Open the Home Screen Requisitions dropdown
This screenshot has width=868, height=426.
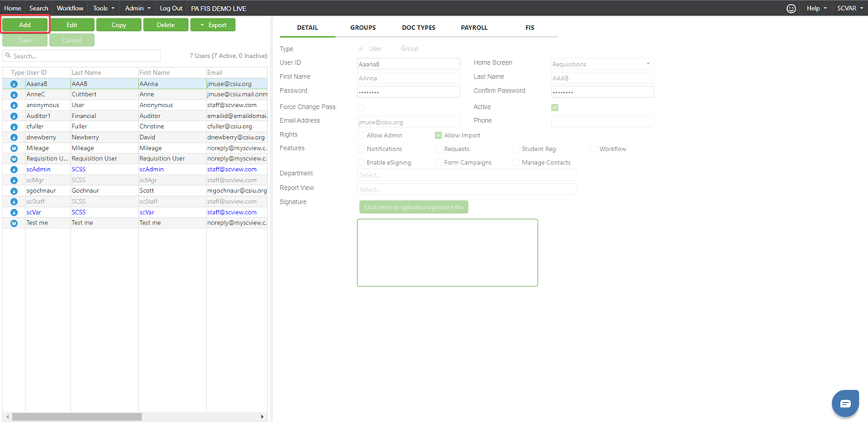603,64
